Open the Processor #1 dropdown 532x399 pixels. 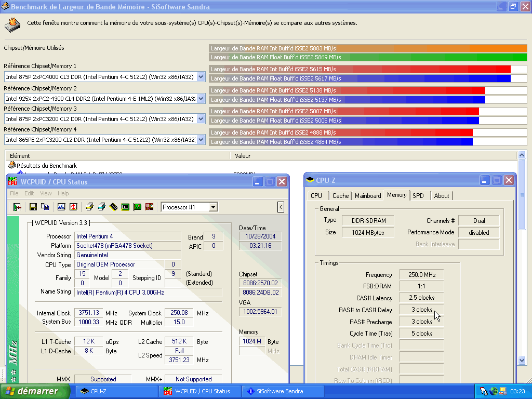click(213, 207)
